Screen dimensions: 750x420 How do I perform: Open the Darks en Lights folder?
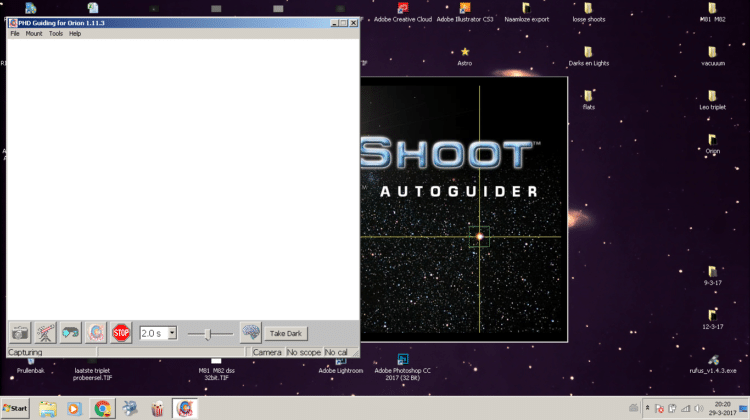tap(589, 56)
